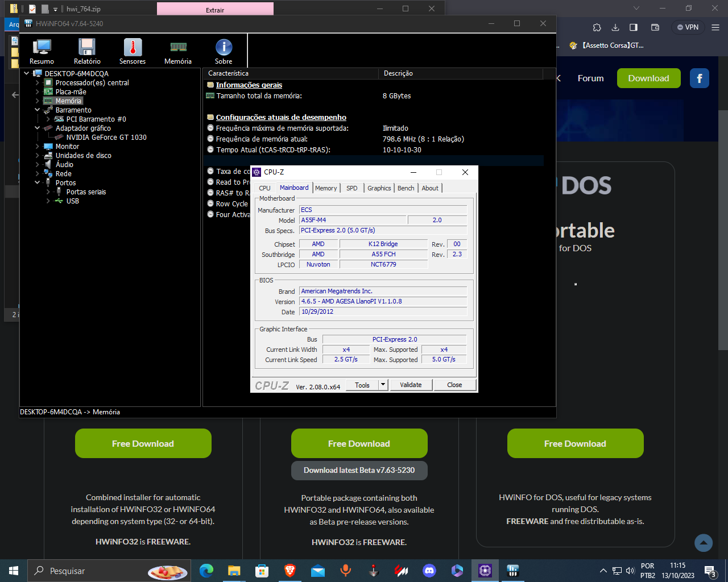
Task: Toggle browser sidebar panel icon
Action: coord(634,27)
